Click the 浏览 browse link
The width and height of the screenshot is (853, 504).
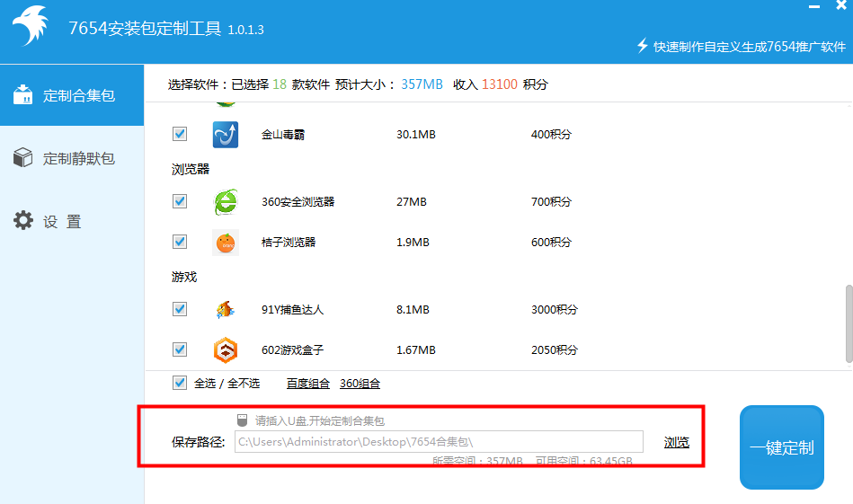tap(677, 442)
